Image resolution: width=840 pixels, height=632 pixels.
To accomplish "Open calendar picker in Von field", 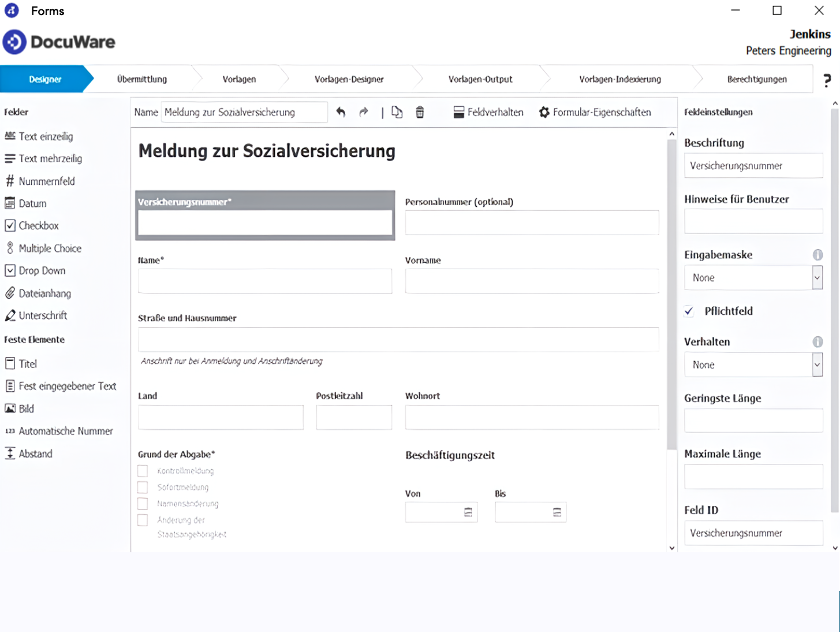I will [x=468, y=512].
